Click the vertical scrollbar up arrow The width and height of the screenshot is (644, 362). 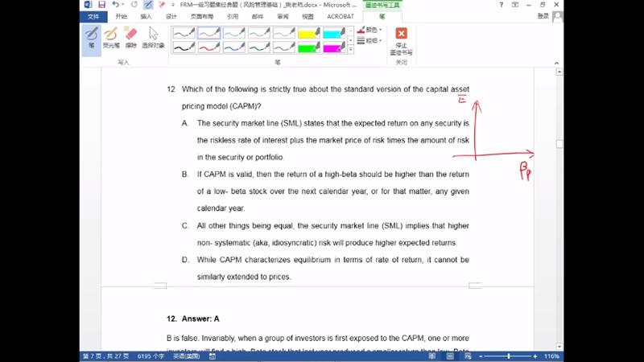pyautogui.click(x=559, y=72)
